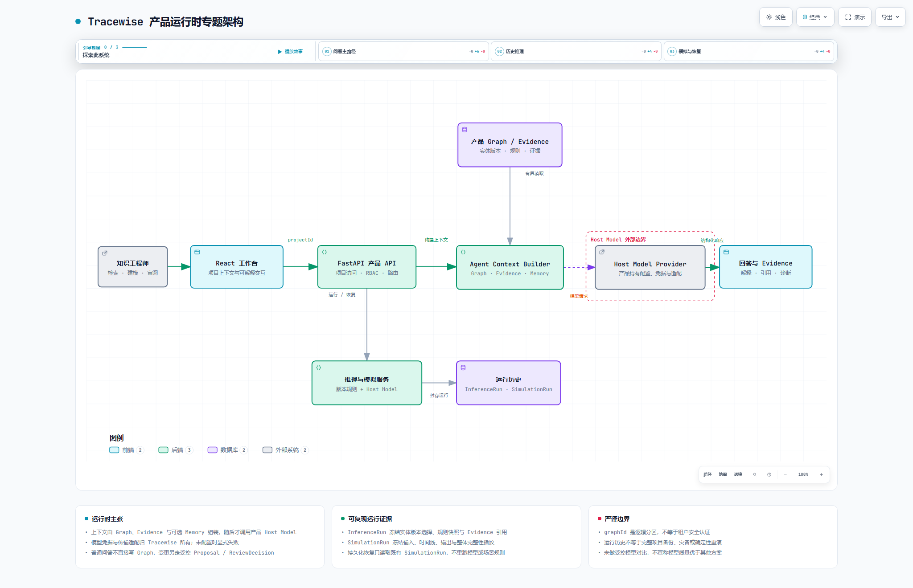The height and width of the screenshot is (588, 913).
Task: Click the window icon on 回答与 Evidence
Action: tap(726, 252)
